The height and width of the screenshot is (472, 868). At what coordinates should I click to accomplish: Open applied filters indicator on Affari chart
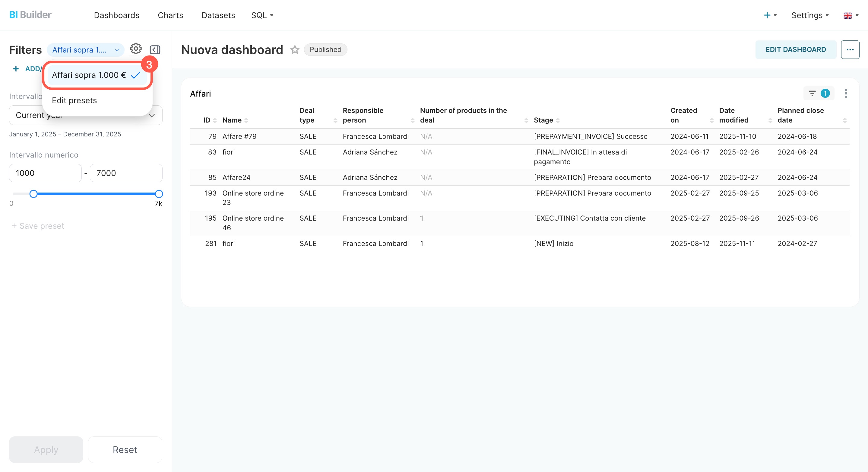click(819, 93)
